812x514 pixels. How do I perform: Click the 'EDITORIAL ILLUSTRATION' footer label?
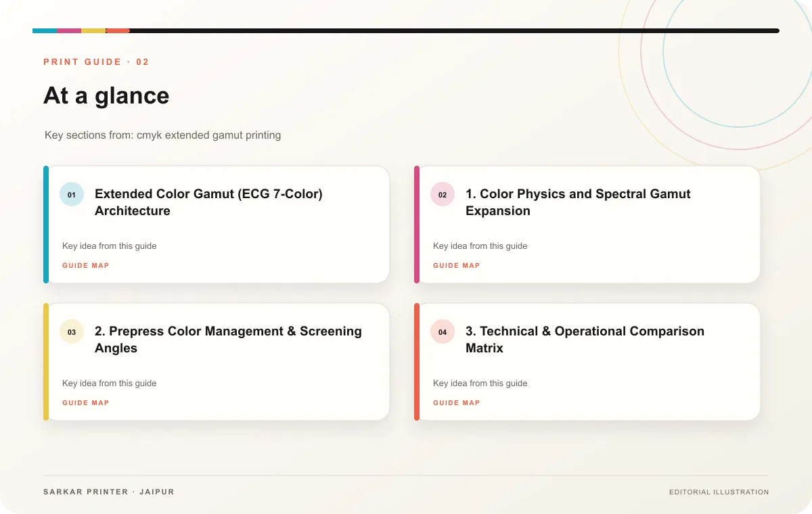click(x=719, y=492)
